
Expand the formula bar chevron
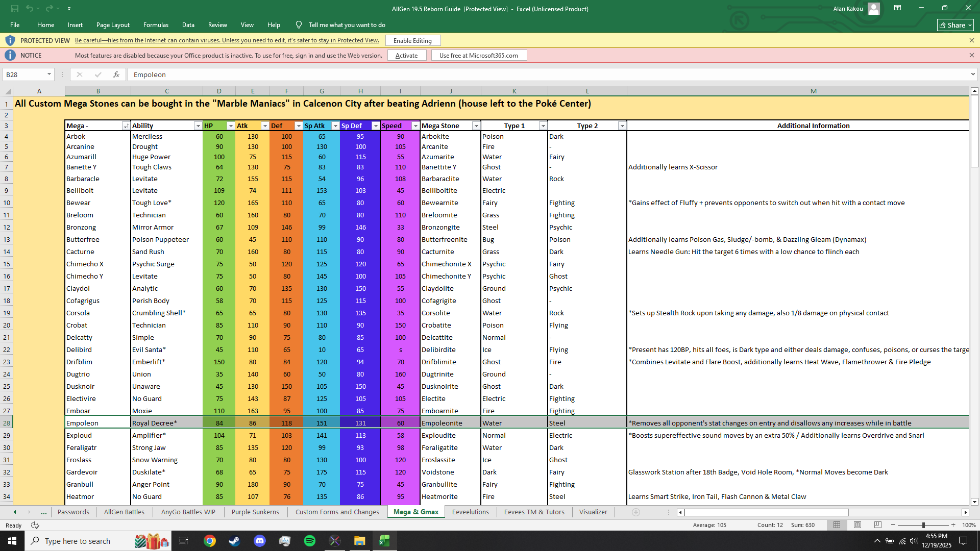point(973,74)
